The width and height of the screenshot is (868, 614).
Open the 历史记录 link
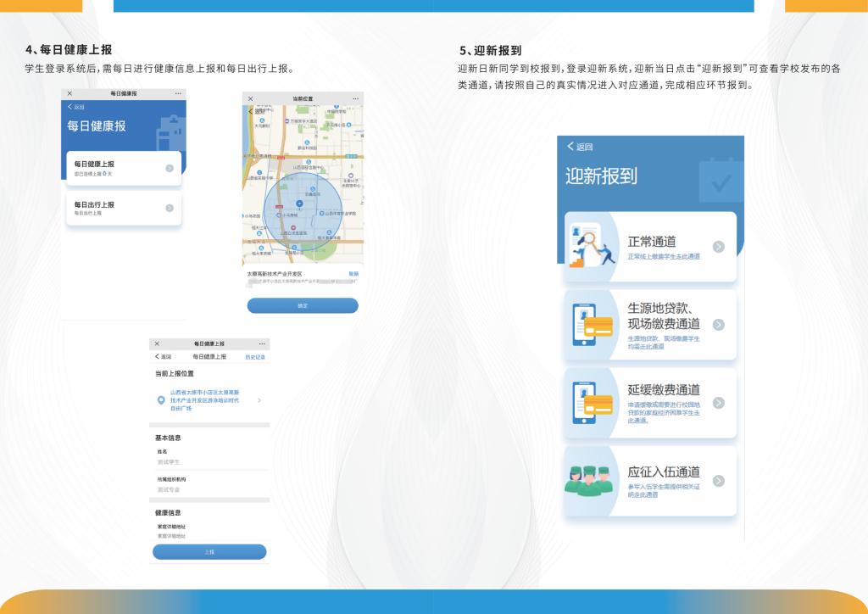tap(254, 357)
